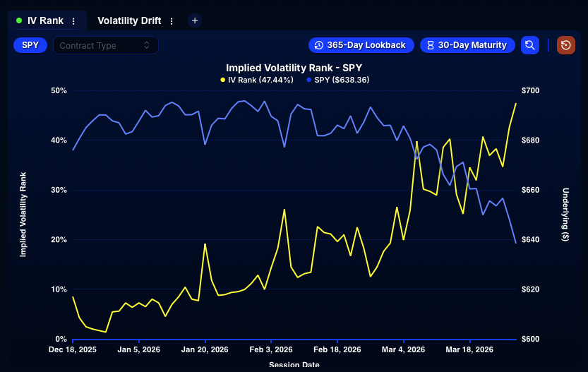Click the 0% left axis label
The image size is (588, 372).
click(61, 339)
